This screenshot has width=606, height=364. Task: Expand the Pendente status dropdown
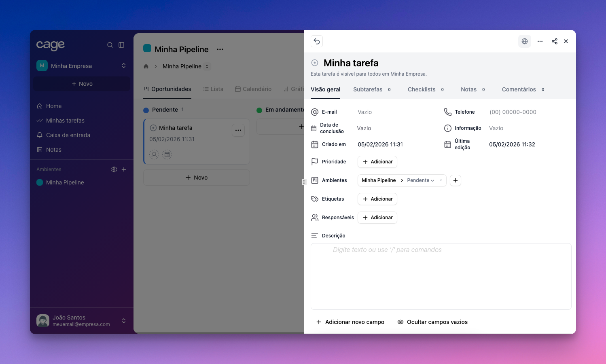(x=421, y=180)
